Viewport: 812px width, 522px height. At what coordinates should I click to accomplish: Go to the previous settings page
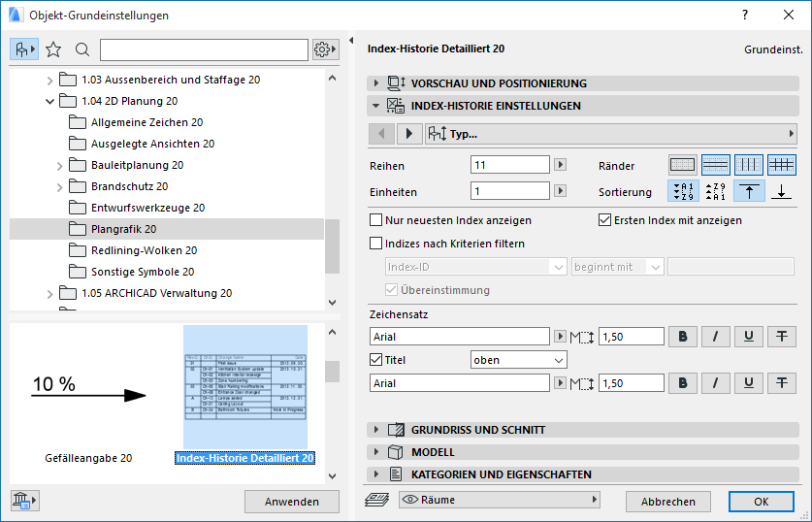[x=381, y=134]
